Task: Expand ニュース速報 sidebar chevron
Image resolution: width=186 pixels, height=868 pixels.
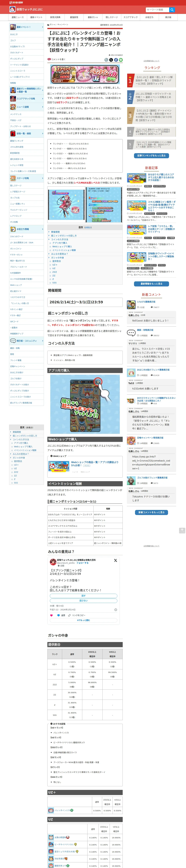Action: [43, 107]
